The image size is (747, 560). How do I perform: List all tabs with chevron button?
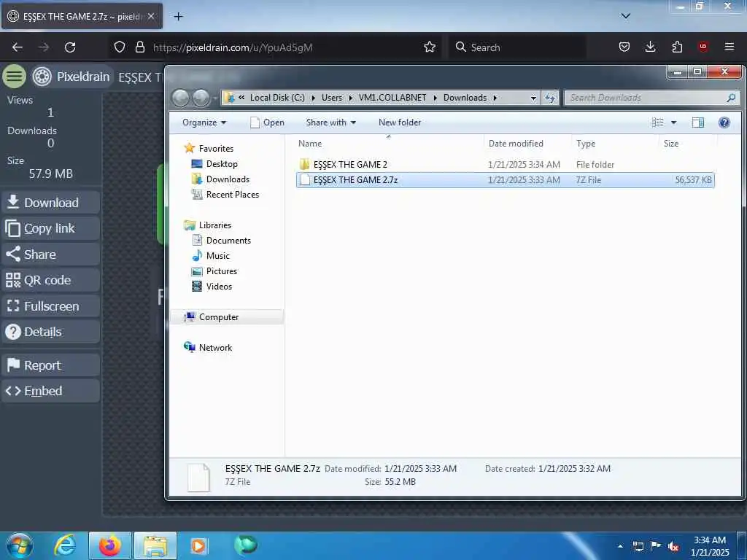click(626, 16)
